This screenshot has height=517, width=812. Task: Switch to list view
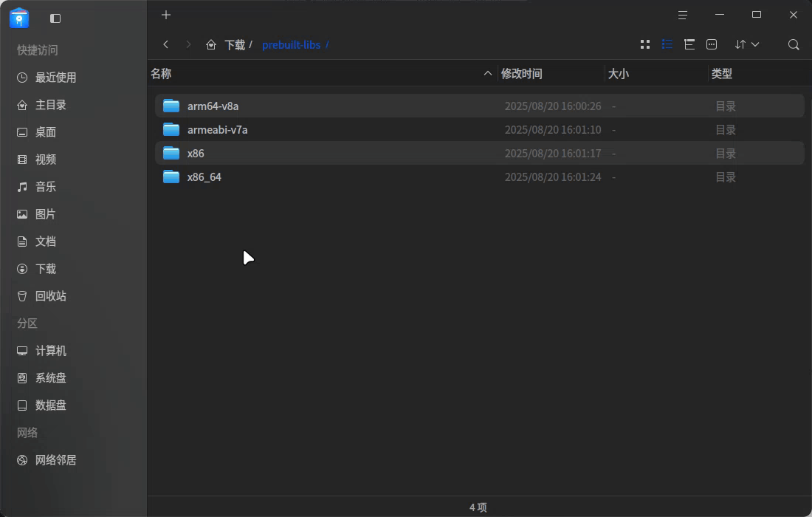(667, 44)
